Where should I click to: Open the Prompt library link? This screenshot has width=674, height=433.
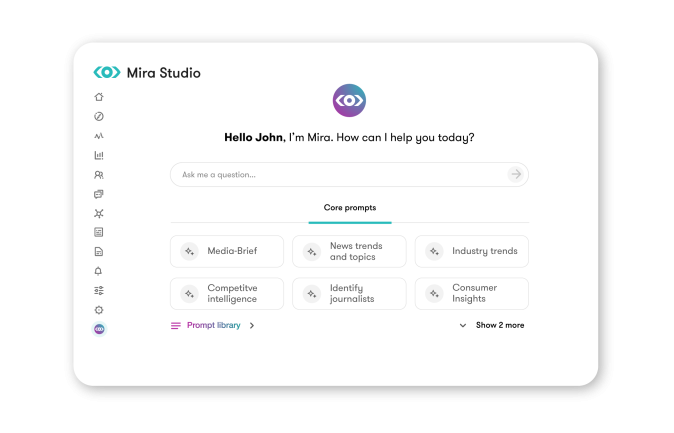click(x=214, y=326)
